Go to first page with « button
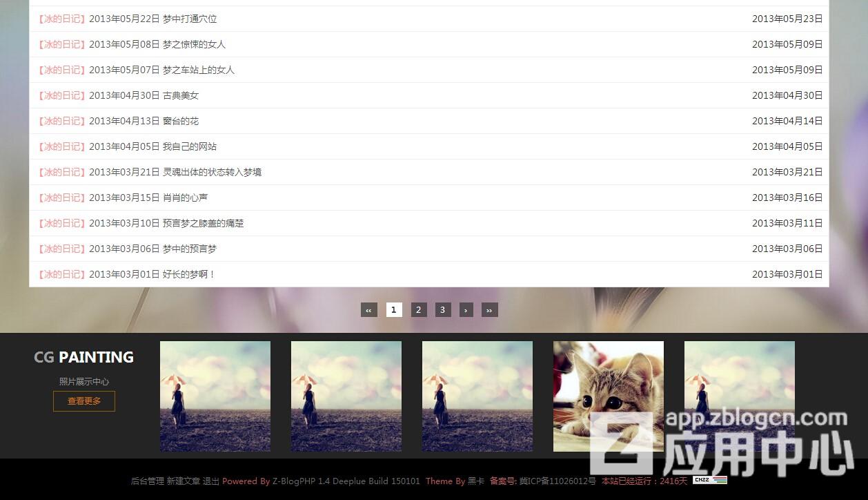Image resolution: width=868 pixels, height=500 pixels. tap(368, 310)
